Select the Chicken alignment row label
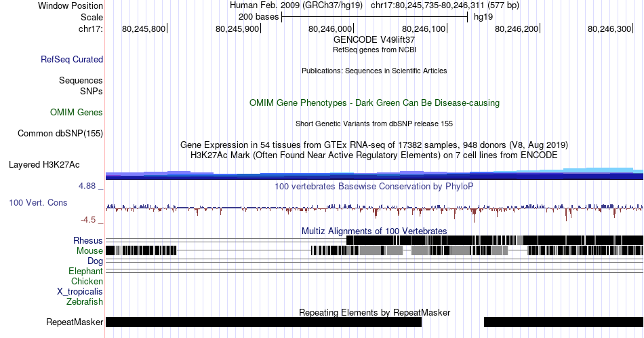Viewport: 644px width, 338px height. [87, 281]
